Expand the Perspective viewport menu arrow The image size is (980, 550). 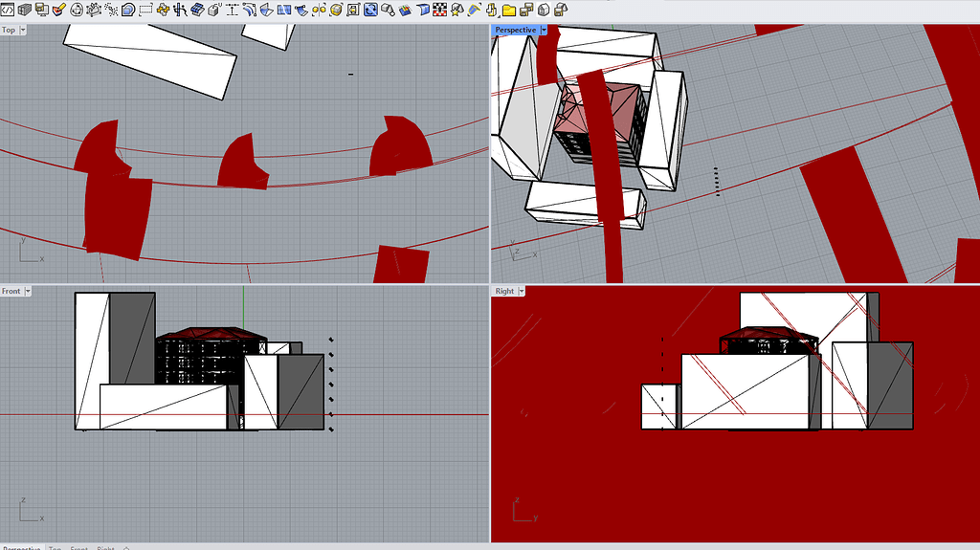point(544,30)
